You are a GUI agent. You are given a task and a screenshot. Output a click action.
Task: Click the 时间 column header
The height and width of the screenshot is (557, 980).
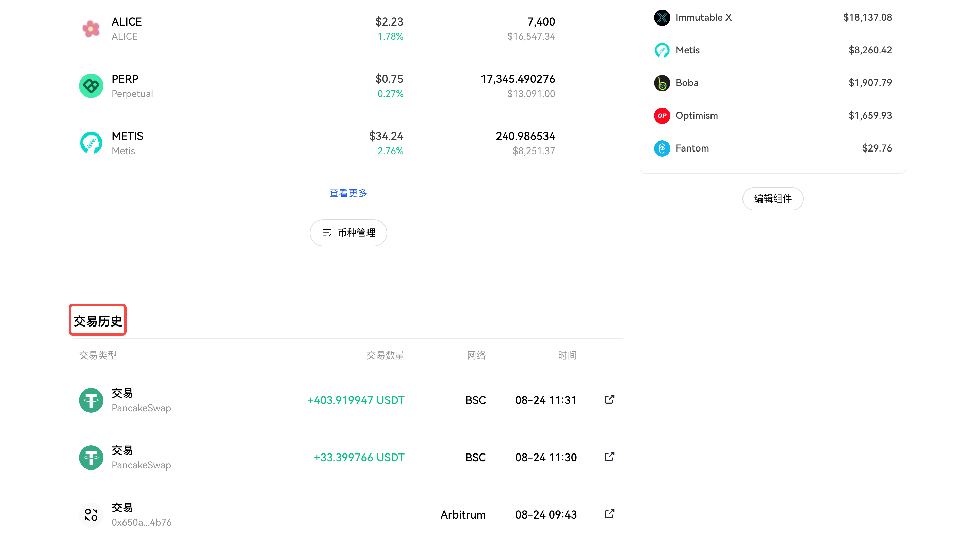tap(567, 355)
